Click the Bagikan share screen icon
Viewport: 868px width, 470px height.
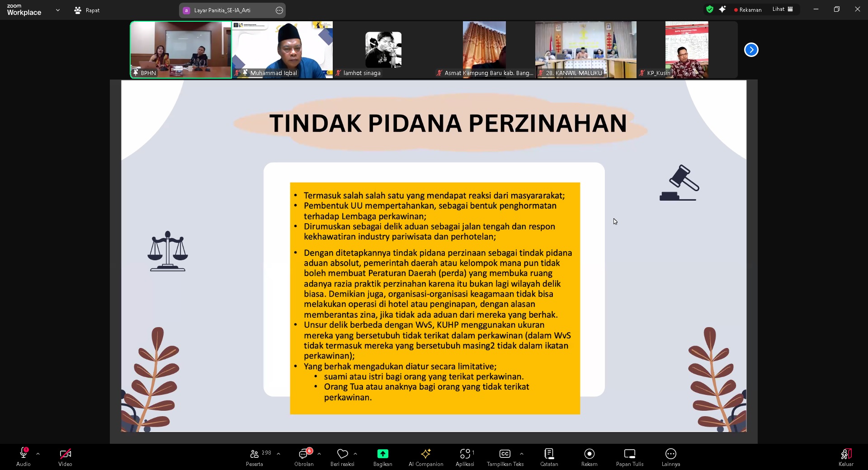[382, 454]
